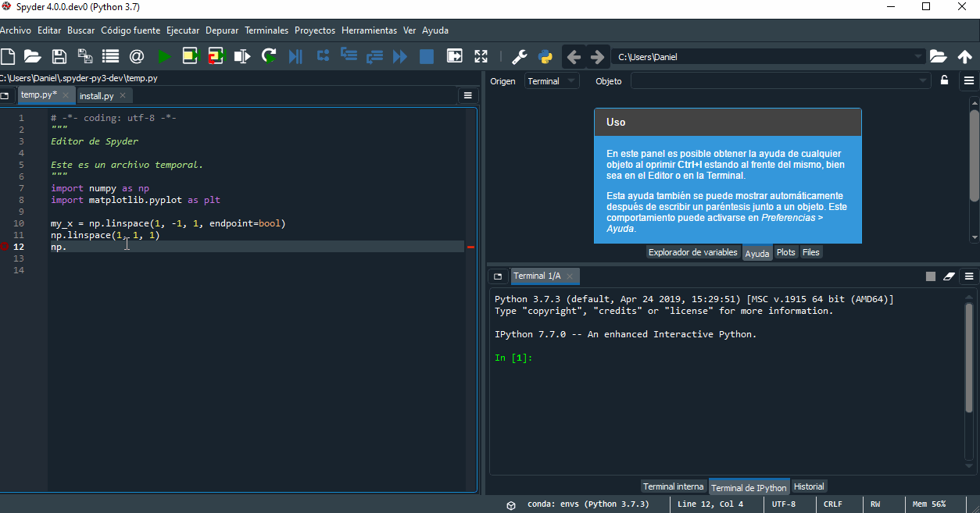The height and width of the screenshot is (513, 980).
Task: Toggle the breakpoint on line 12
Action: click(x=5, y=247)
